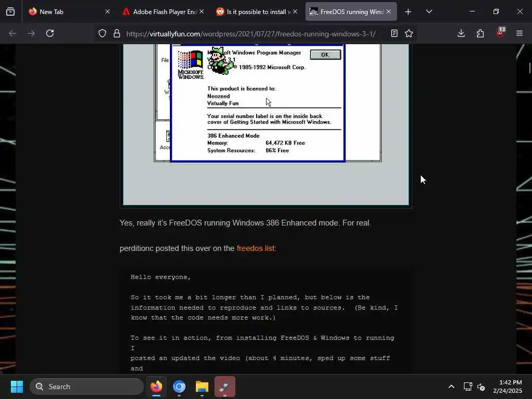Click 'Hello everyone,' text in quoted post
Viewport: 532px width, 399px height.
[x=161, y=277]
